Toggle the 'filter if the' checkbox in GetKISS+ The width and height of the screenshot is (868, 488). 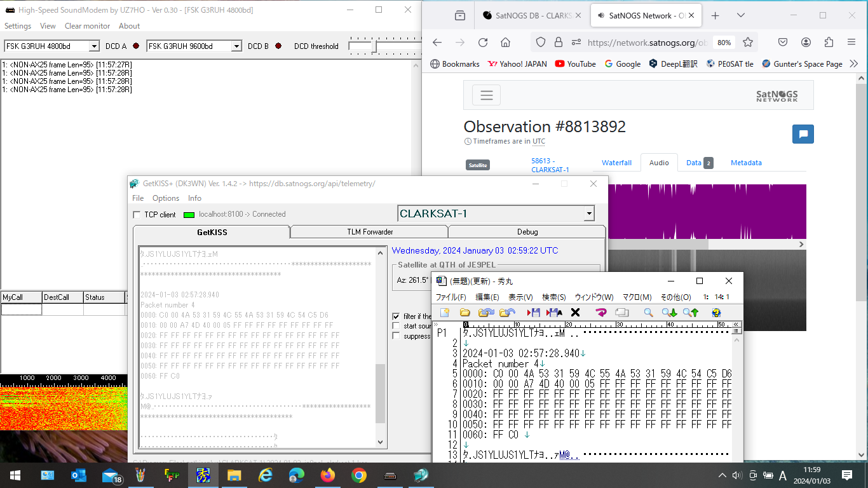(397, 316)
